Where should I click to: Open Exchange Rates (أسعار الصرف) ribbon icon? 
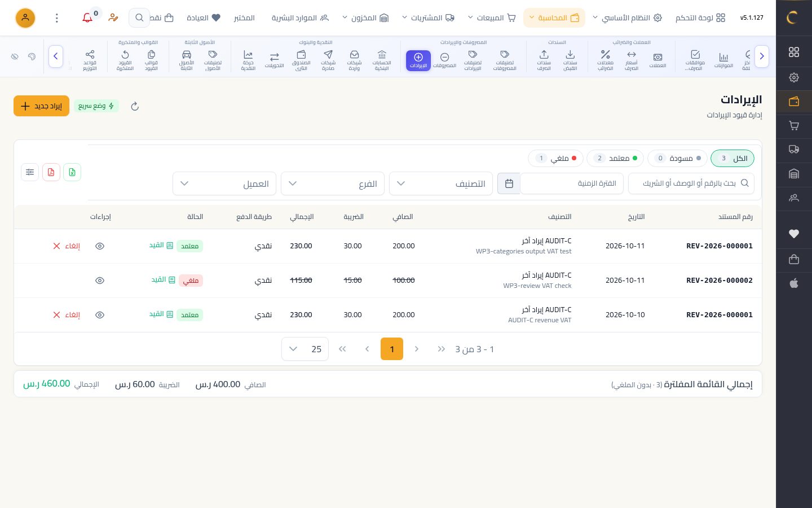pos(632,60)
